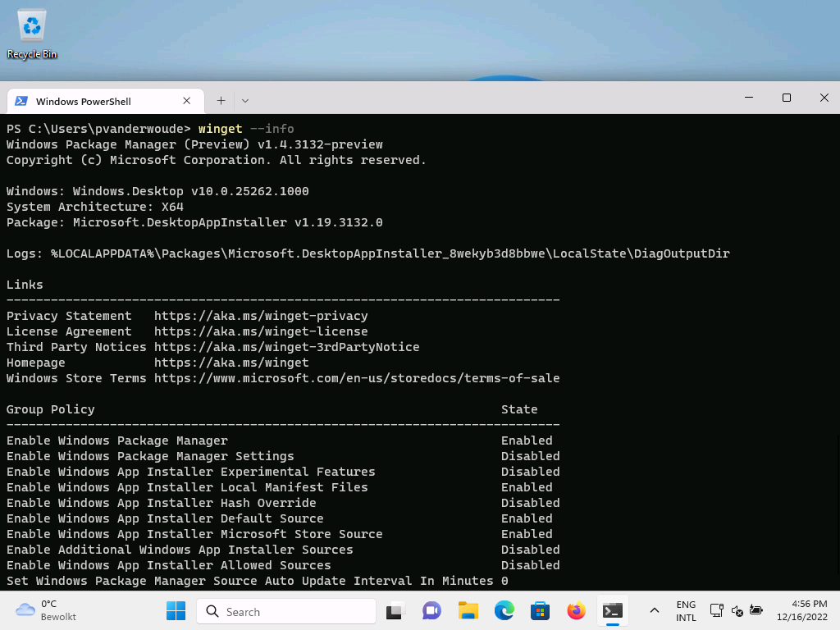This screenshot has height=630, width=840.
Task: Close the Windows PowerShell tab
Action: pyautogui.click(x=186, y=101)
